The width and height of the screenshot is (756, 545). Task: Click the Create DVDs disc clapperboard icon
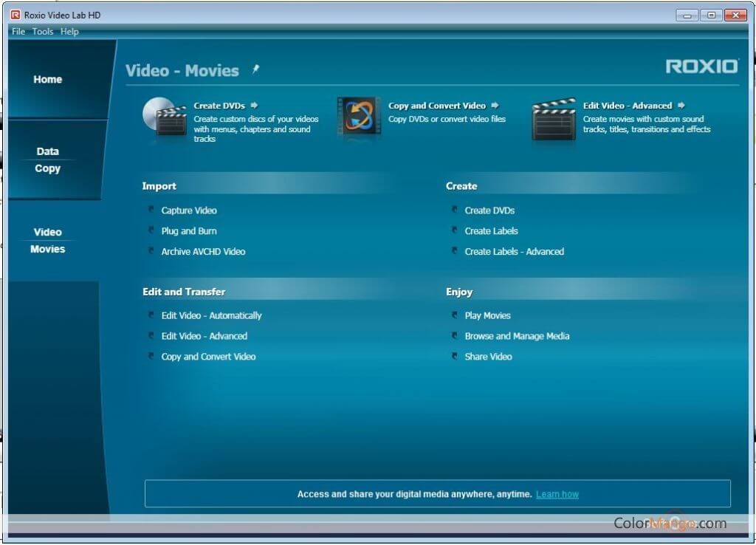tap(165, 117)
